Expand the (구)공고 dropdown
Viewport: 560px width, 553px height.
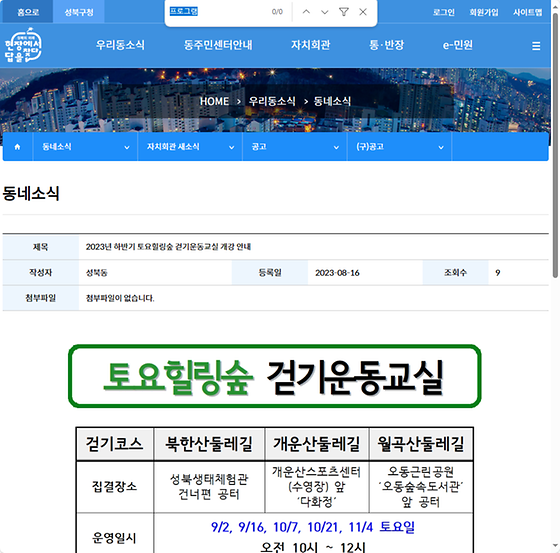(399, 147)
